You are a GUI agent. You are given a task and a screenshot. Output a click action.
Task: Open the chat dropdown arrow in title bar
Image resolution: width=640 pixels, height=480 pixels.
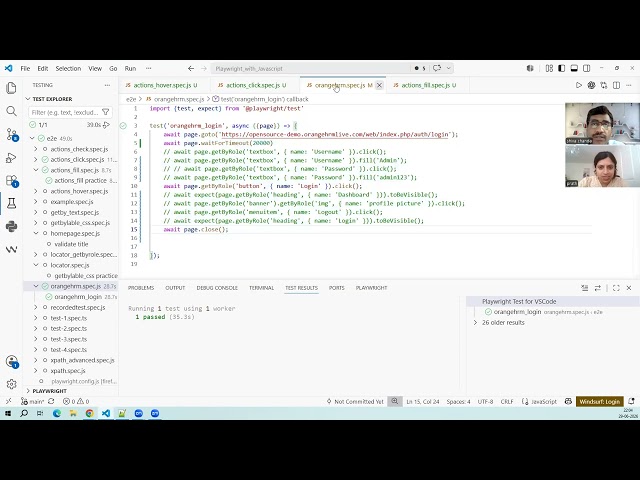(448, 68)
